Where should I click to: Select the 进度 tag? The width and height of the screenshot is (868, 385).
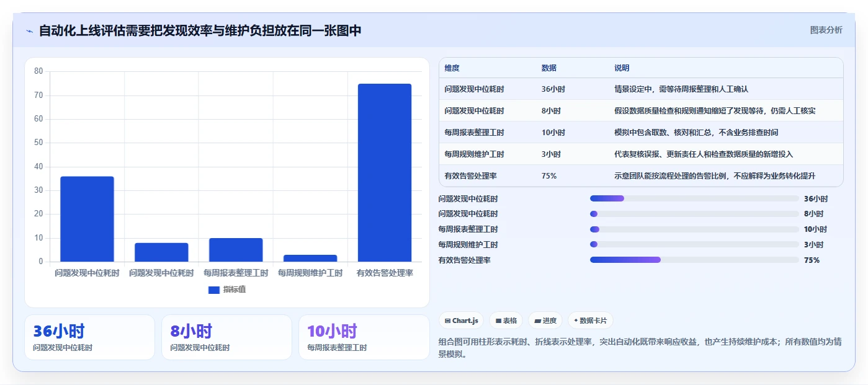pyautogui.click(x=545, y=321)
